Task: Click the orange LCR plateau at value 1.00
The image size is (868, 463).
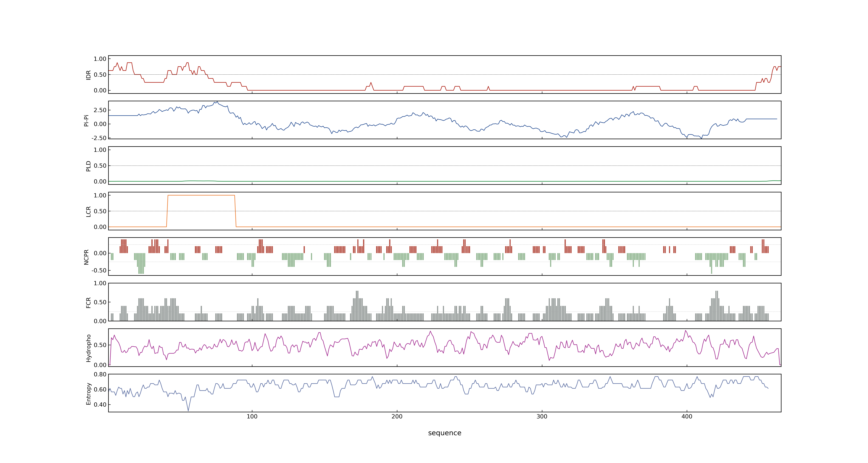Action: (x=201, y=195)
